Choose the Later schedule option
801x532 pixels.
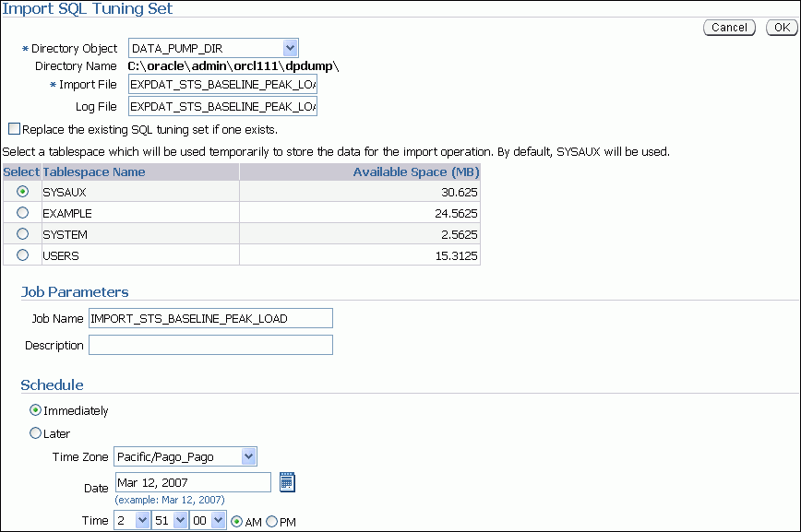click(34, 432)
